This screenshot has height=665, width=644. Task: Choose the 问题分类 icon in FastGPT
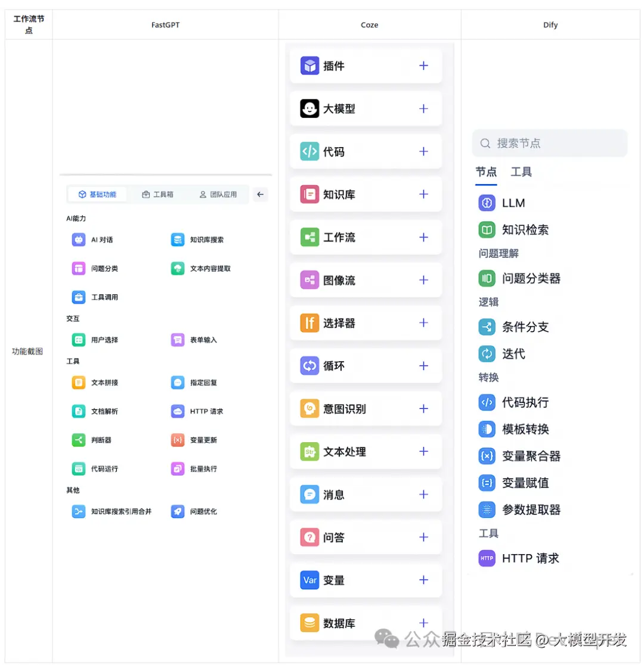click(79, 269)
